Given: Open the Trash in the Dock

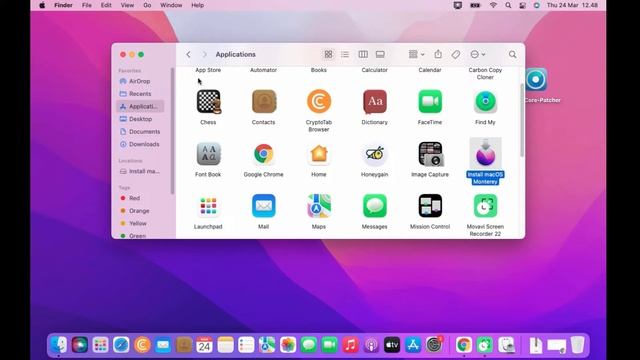Looking at the screenshot, I should pyautogui.click(x=578, y=345).
